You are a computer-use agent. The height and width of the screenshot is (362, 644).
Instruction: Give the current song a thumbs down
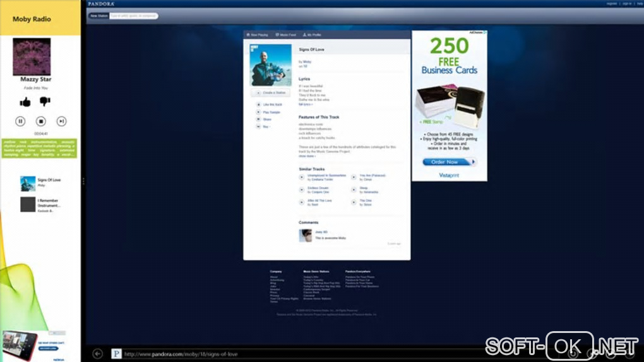pos(45,102)
